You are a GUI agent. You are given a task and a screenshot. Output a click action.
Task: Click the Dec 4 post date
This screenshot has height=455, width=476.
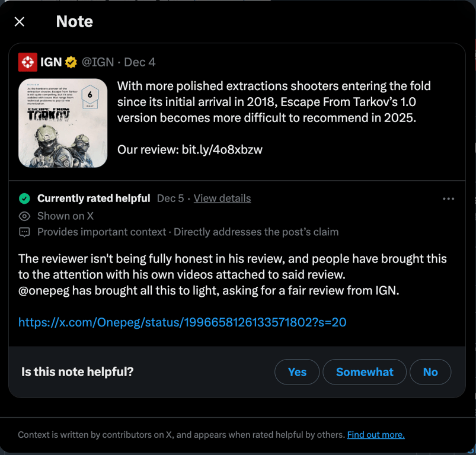tap(140, 62)
